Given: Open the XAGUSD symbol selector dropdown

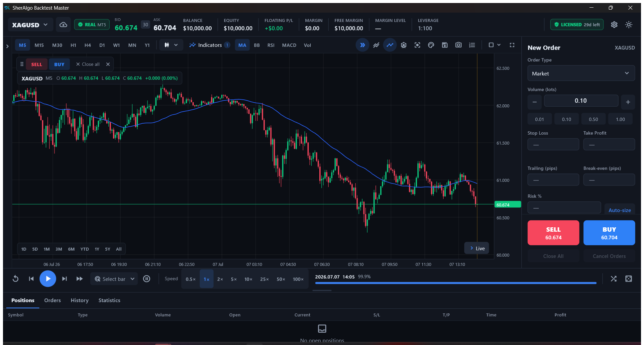Looking at the screenshot, I should 30,25.
